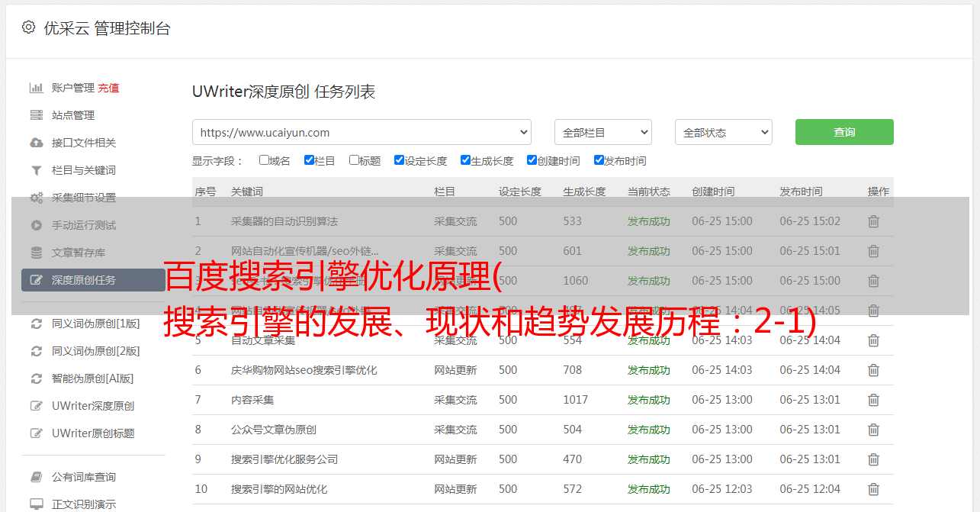Click trash icon for 搜索引擎优化服务公司 row
The height and width of the screenshot is (512, 980).
coord(873,459)
